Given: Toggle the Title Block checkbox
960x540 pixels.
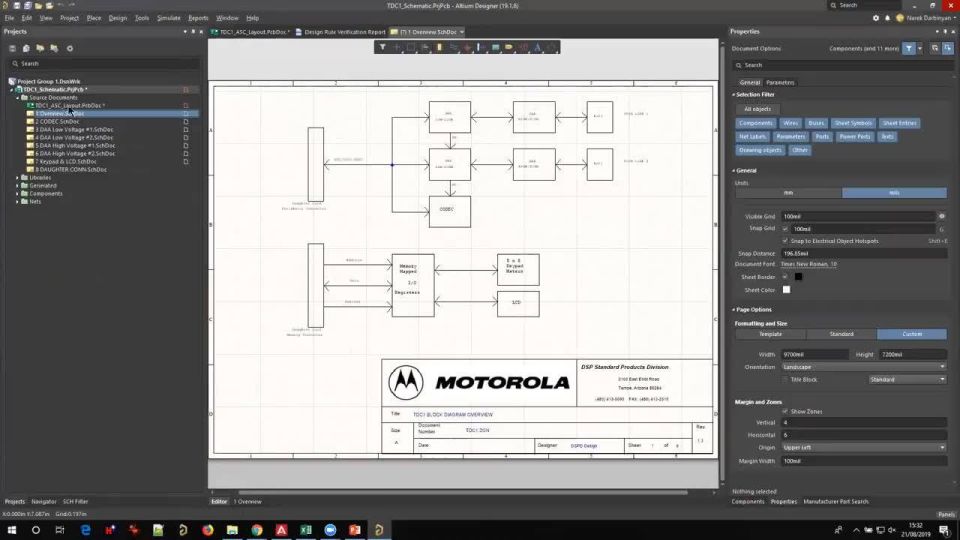Looking at the screenshot, I should [x=786, y=380].
